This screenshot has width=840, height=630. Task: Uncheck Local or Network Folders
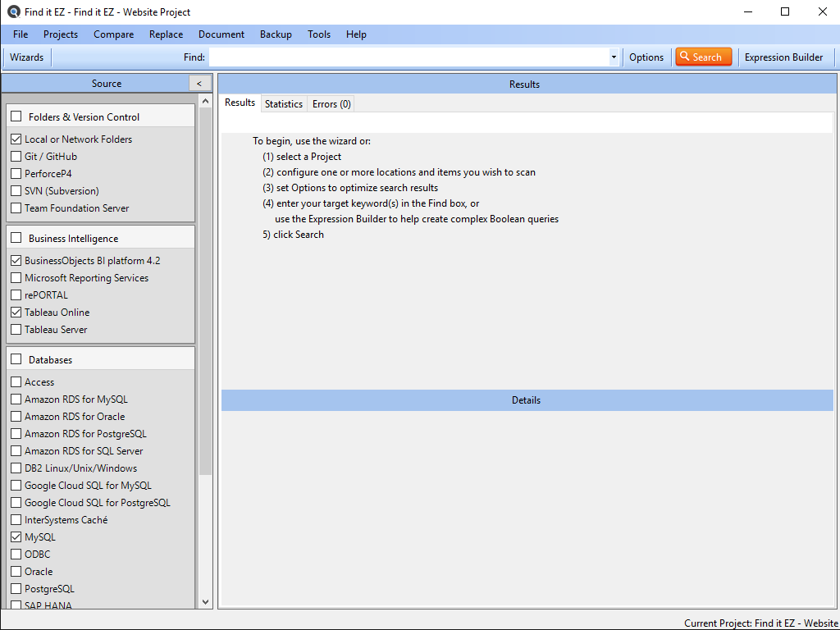pos(16,139)
